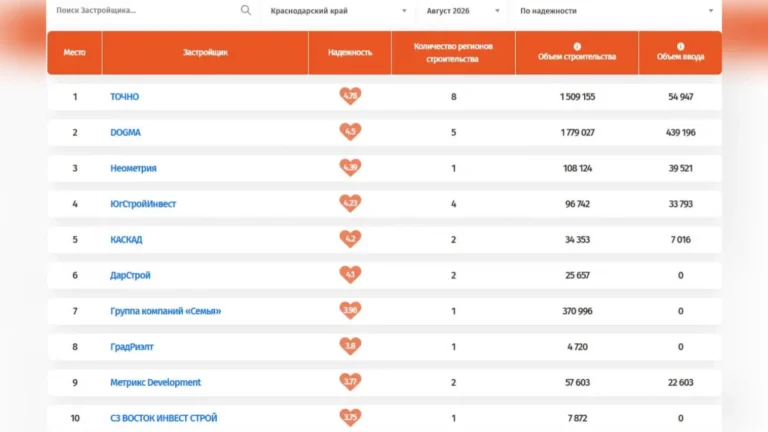Open the Август 2026 month dropdown
The width and height of the screenshot is (768, 432).
(462, 11)
